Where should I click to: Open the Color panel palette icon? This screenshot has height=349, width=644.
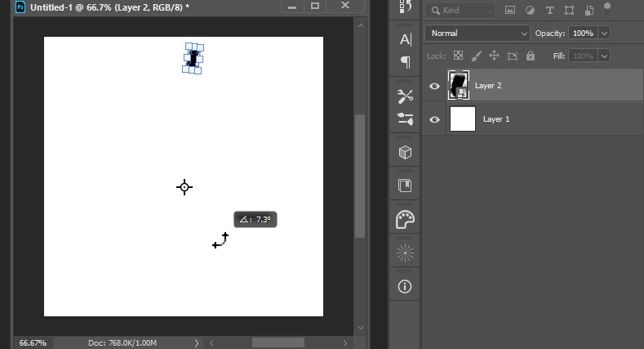[x=405, y=220]
